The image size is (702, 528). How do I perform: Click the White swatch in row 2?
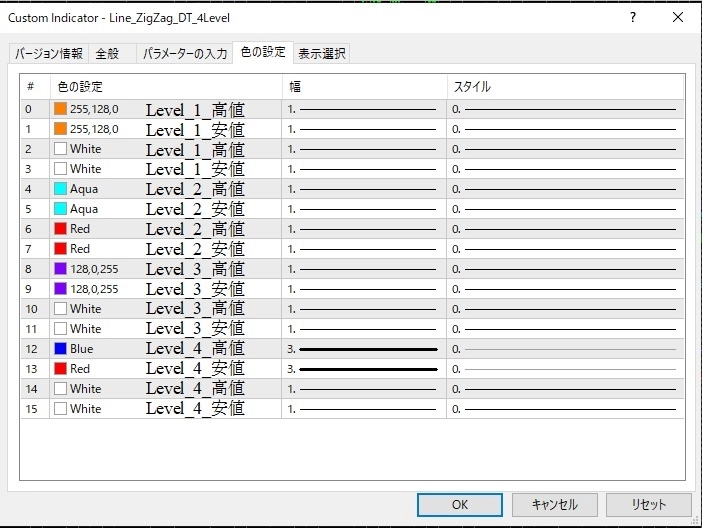click(x=60, y=149)
